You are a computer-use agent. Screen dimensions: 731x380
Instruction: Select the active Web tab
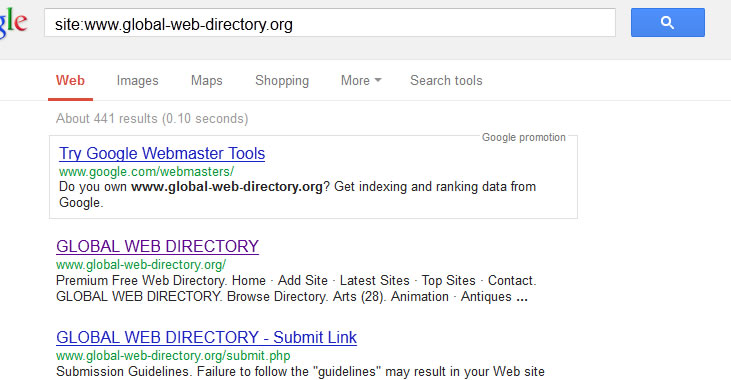70,80
